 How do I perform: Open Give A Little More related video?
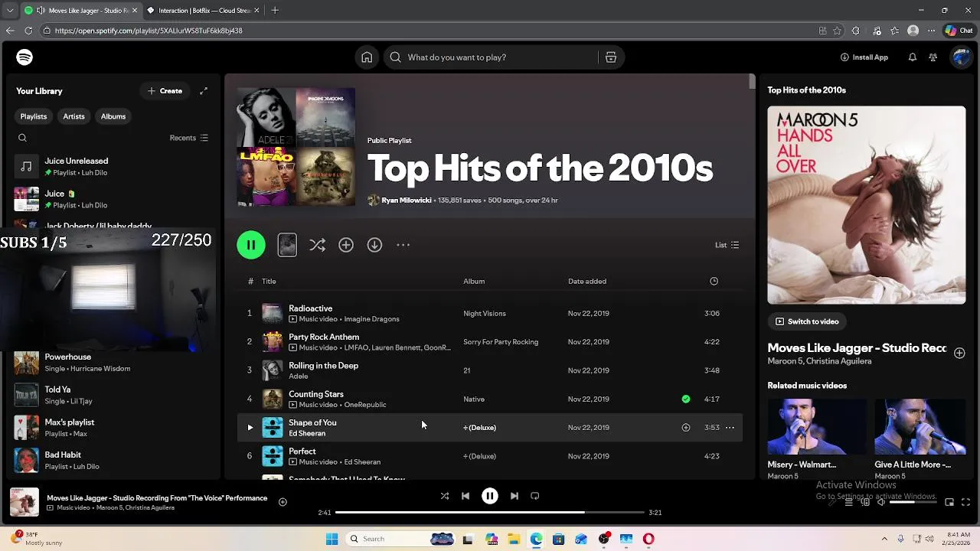point(920,439)
